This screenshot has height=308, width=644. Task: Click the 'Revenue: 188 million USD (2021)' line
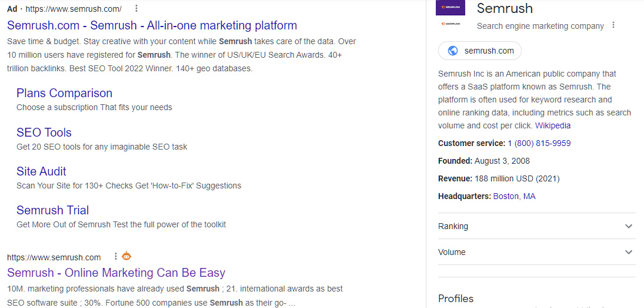pyautogui.click(x=499, y=178)
